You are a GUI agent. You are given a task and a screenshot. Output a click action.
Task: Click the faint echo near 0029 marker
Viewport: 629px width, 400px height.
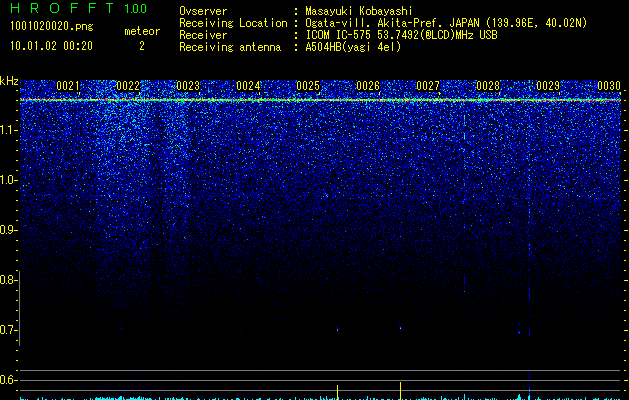pyautogui.click(x=519, y=329)
